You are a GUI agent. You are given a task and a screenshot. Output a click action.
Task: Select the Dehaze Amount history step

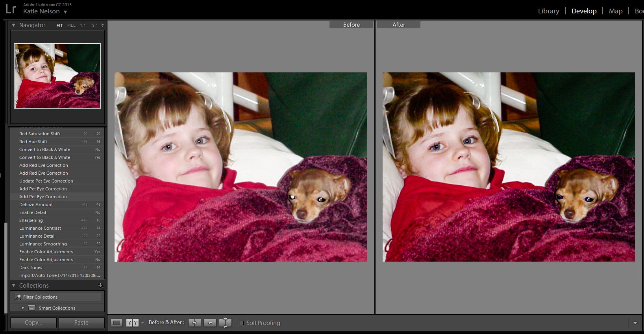[57, 205]
